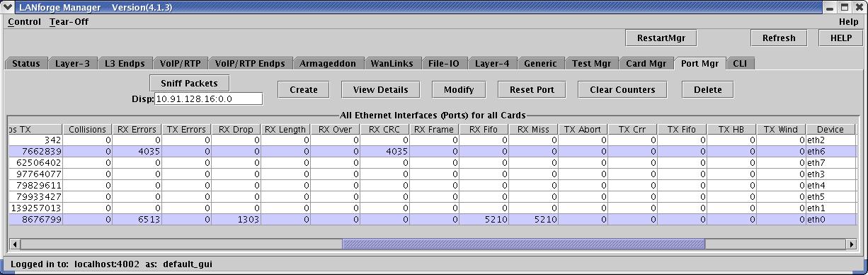Click the TX value 139257013
The image size is (868, 275).
click(35, 208)
